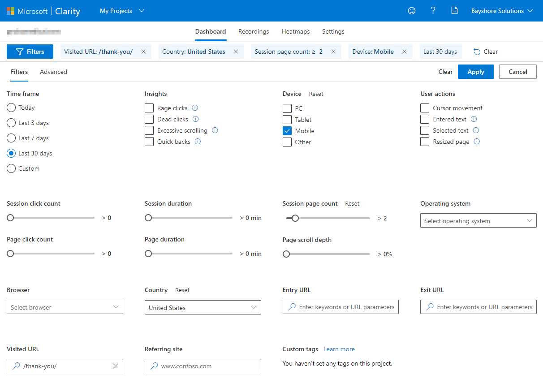Switch to the Recordings tab

tap(254, 32)
